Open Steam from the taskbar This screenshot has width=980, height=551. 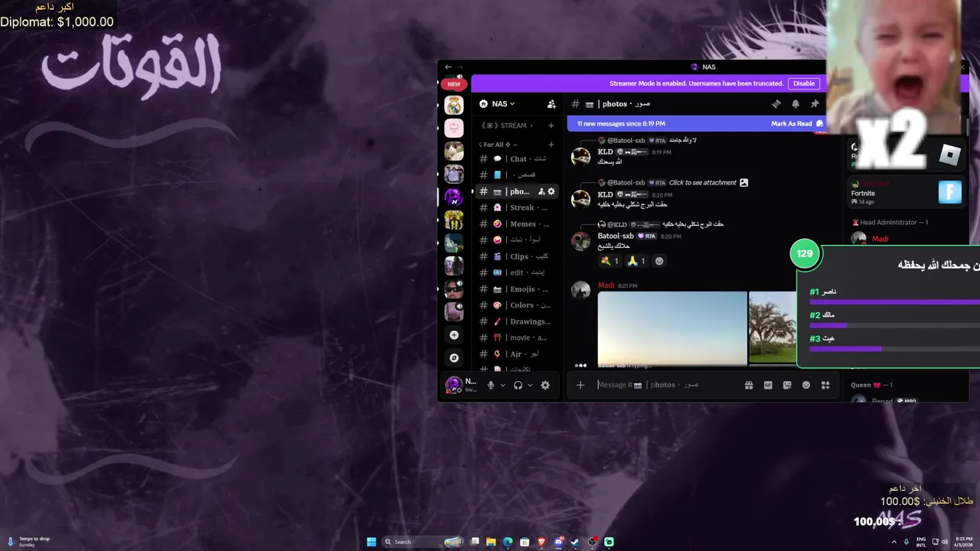575,542
